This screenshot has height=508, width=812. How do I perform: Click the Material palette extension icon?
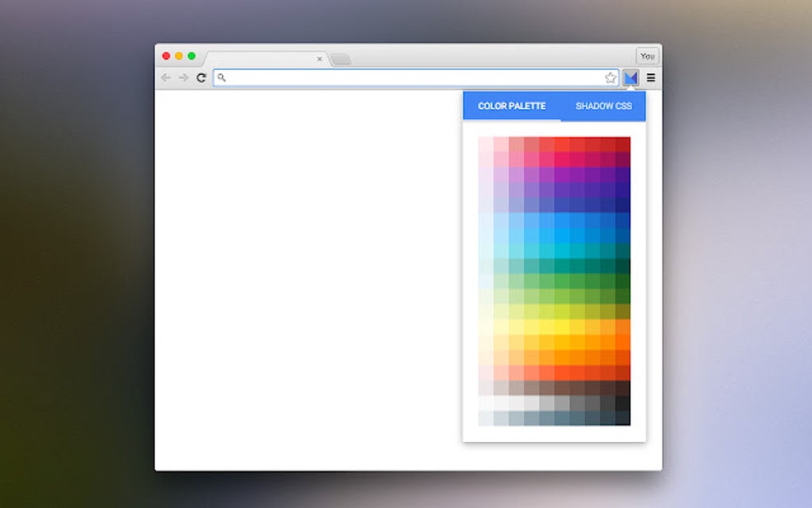[x=630, y=78]
